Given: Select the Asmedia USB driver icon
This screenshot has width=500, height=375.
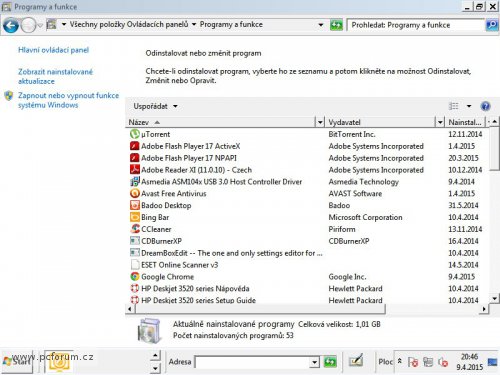Looking at the screenshot, I should pyautogui.click(x=135, y=182).
